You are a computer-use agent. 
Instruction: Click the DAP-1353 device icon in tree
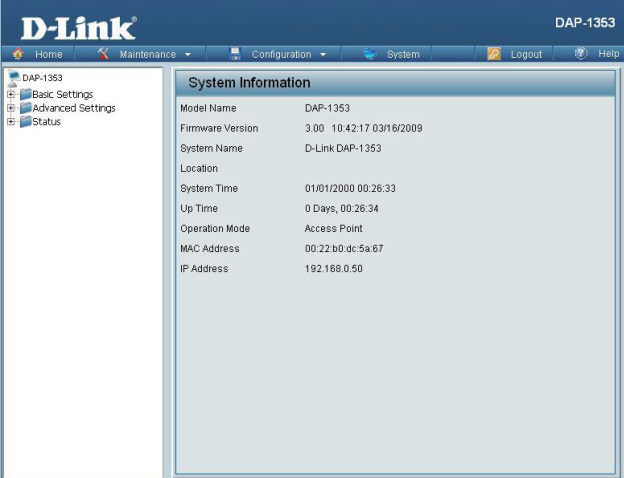[x=14, y=78]
